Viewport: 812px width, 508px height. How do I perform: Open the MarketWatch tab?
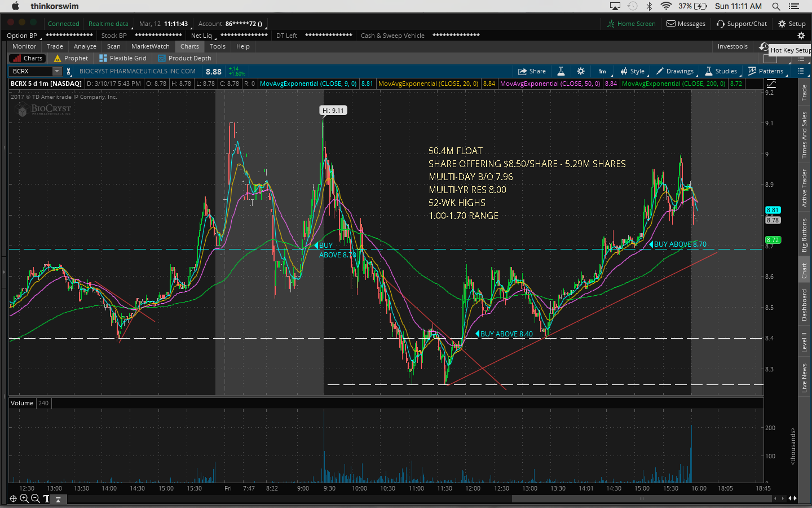tap(150, 46)
